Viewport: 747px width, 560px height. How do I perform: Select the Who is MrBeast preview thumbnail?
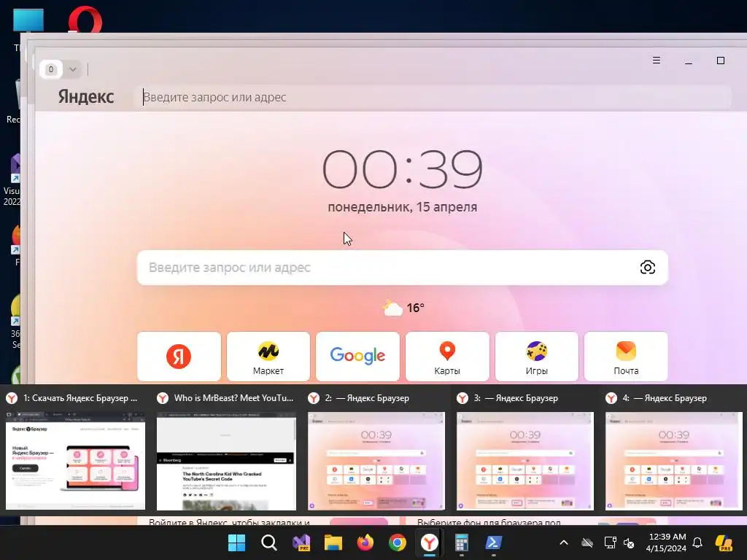[x=226, y=461]
